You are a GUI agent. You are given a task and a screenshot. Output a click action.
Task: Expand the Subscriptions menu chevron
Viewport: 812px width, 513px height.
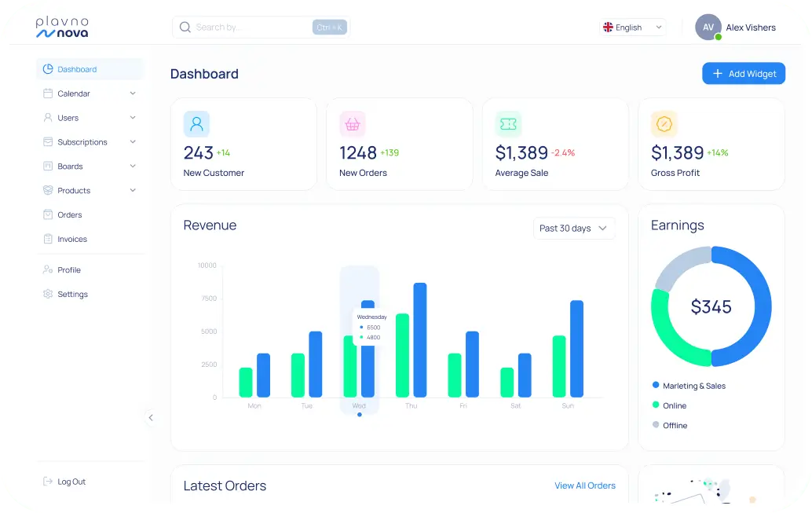[x=133, y=142]
